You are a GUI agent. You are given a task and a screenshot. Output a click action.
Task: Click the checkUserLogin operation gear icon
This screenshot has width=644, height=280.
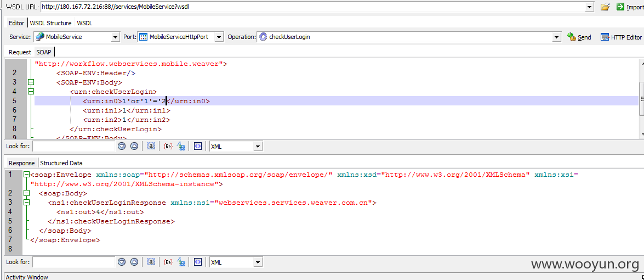[263, 37]
